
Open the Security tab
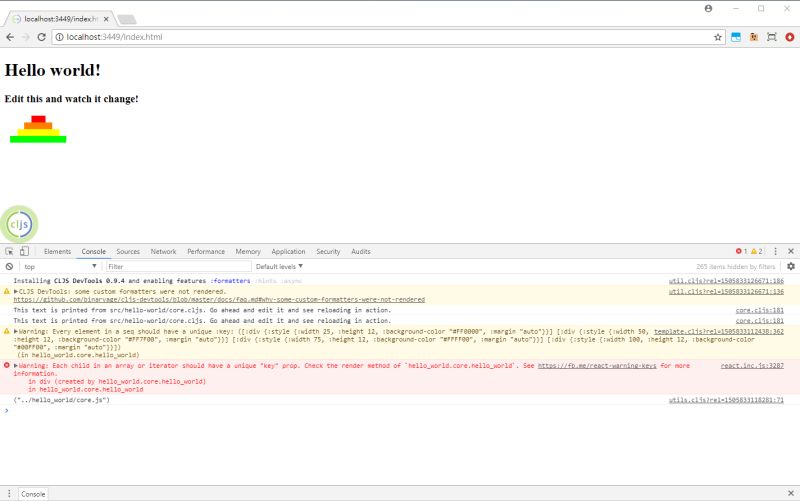(x=328, y=252)
